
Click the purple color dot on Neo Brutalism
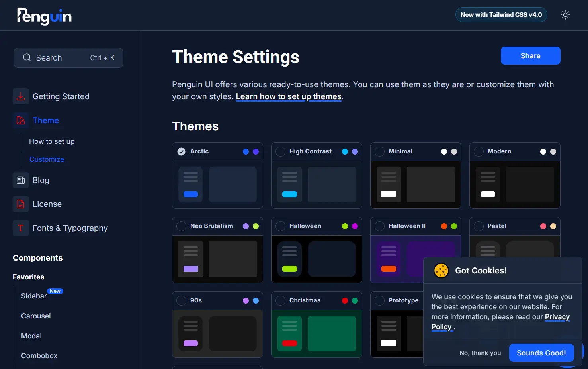click(x=245, y=226)
